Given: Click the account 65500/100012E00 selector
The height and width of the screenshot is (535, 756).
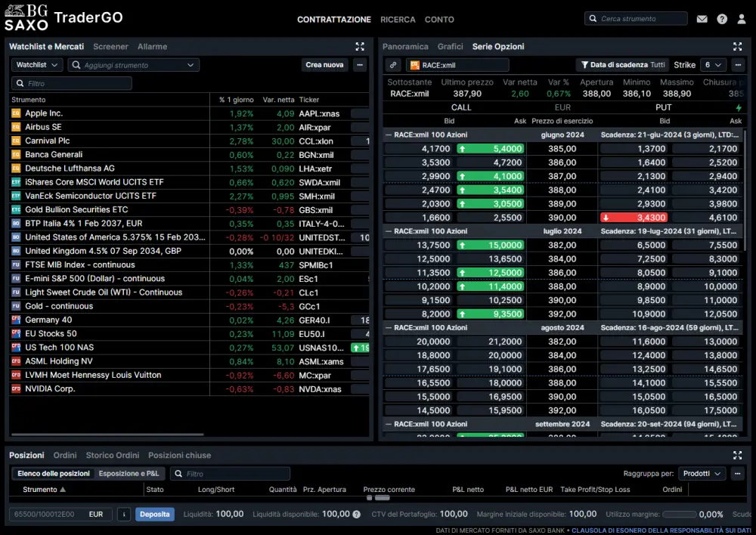Looking at the screenshot, I should 60,515.
